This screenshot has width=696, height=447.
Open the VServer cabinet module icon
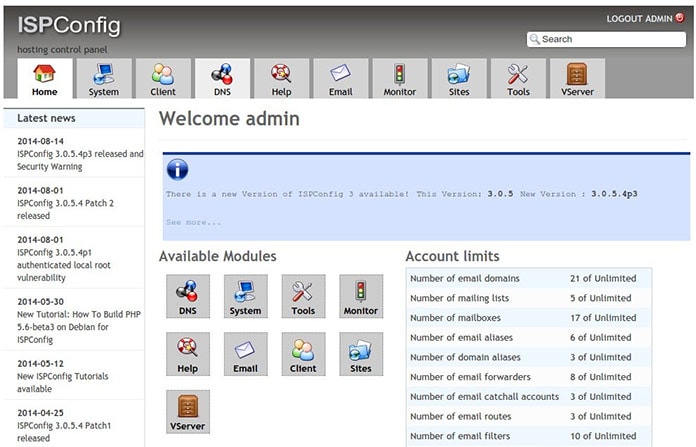(188, 411)
